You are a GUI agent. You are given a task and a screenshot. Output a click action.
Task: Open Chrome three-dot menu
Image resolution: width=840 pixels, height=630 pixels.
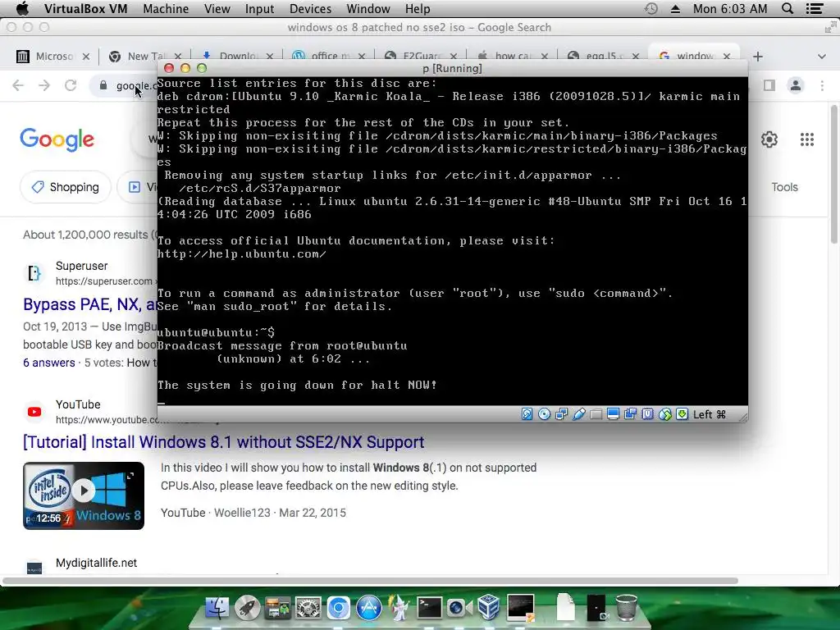tap(822, 85)
